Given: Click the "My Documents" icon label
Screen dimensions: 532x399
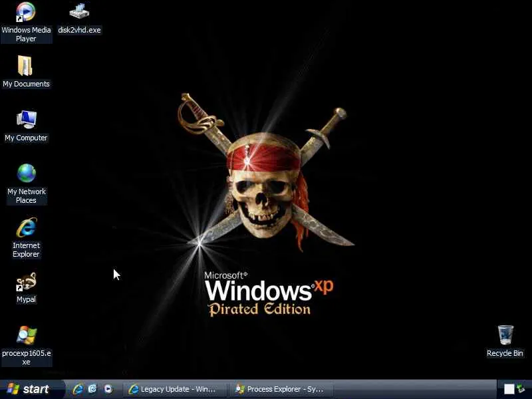Looking at the screenshot, I should [x=26, y=84].
